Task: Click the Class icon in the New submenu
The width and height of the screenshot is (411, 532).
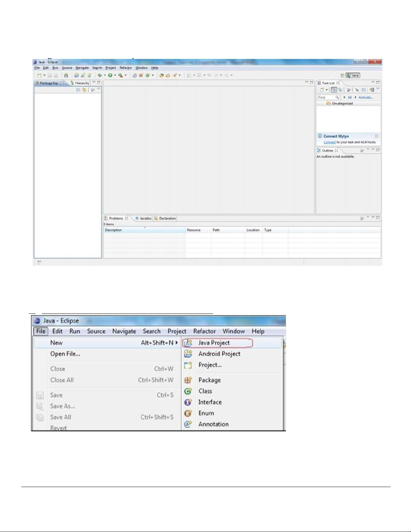Action: pyautogui.click(x=188, y=391)
